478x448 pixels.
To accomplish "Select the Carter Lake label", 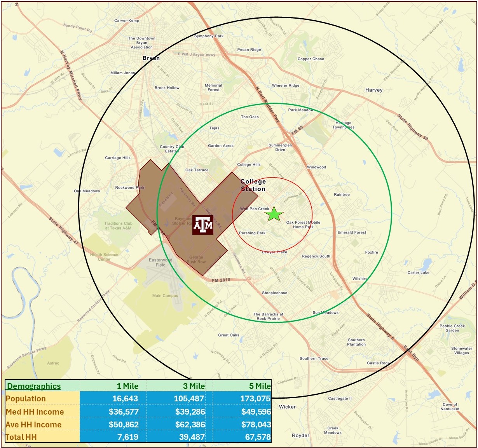I will [418, 272].
